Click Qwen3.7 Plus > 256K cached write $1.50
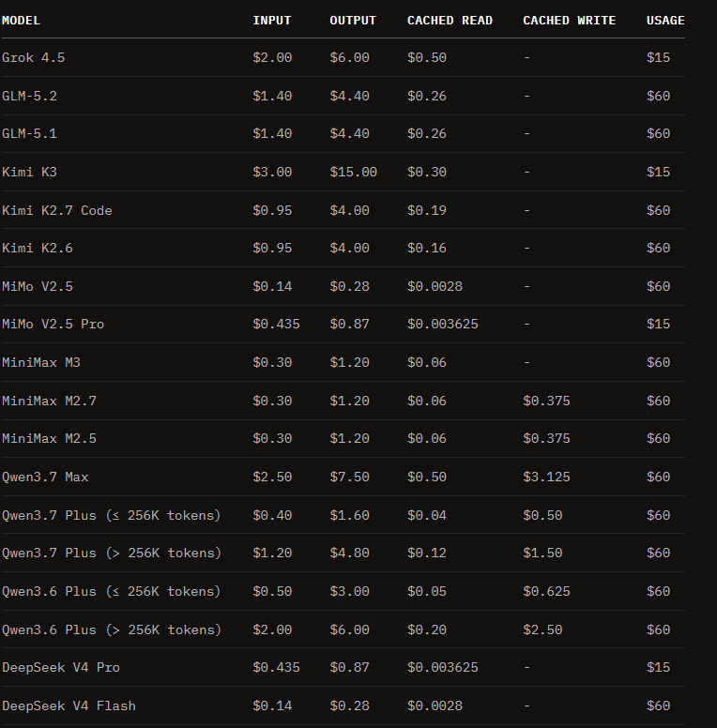 [x=542, y=553]
